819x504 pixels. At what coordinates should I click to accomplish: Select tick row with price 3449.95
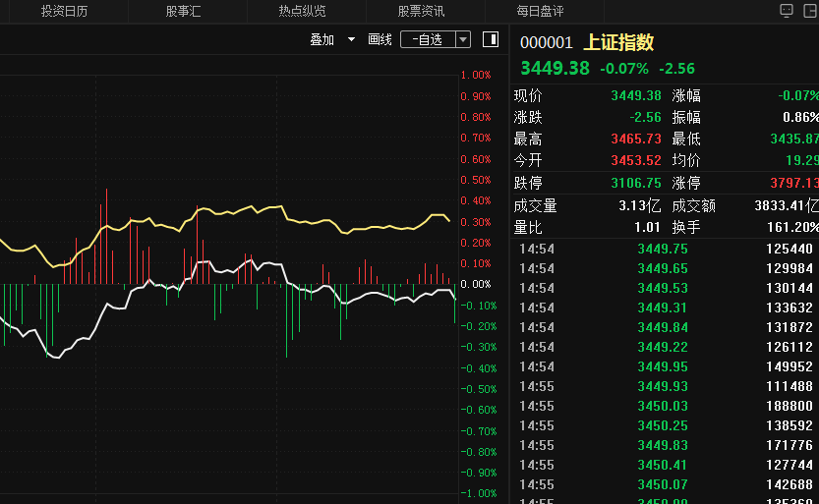(x=666, y=366)
